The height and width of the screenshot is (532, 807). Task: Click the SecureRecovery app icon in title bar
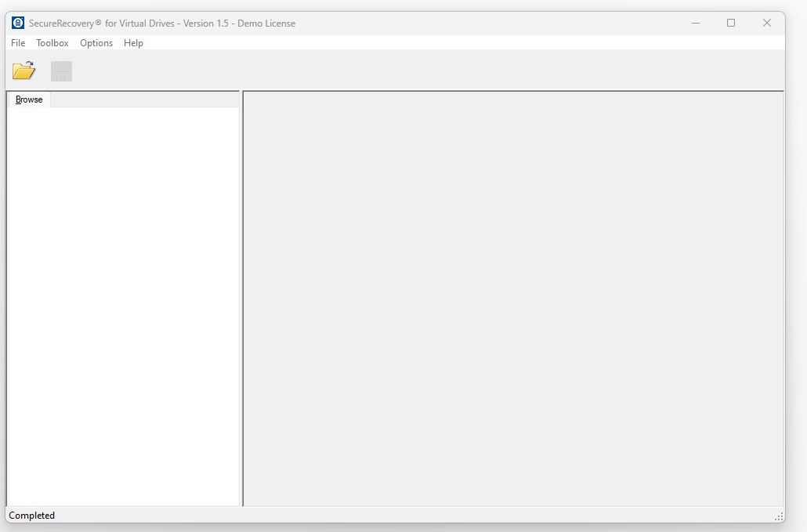(18, 23)
